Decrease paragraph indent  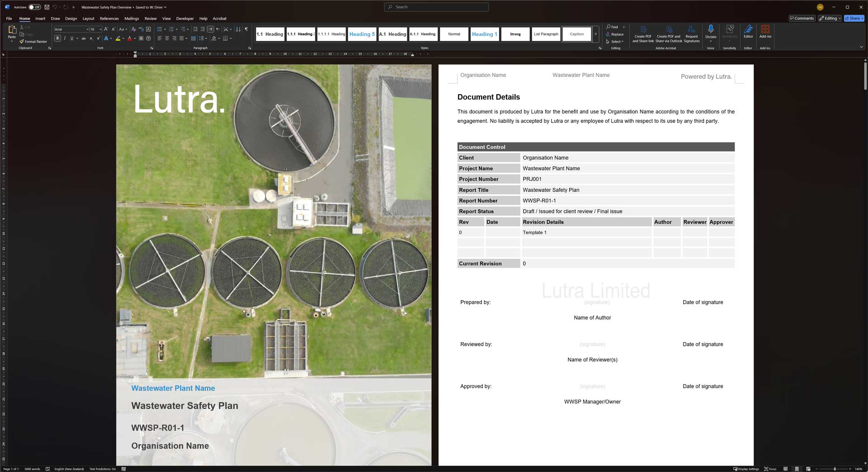tap(195, 29)
